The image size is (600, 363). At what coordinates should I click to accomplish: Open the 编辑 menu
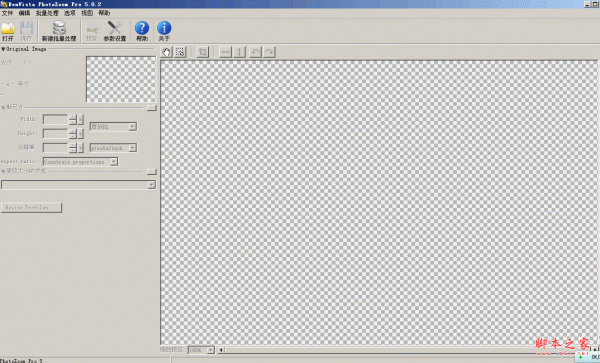(x=24, y=13)
